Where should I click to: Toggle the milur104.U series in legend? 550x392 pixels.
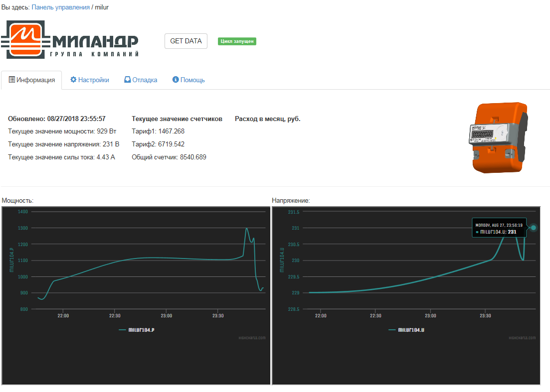[406, 330]
